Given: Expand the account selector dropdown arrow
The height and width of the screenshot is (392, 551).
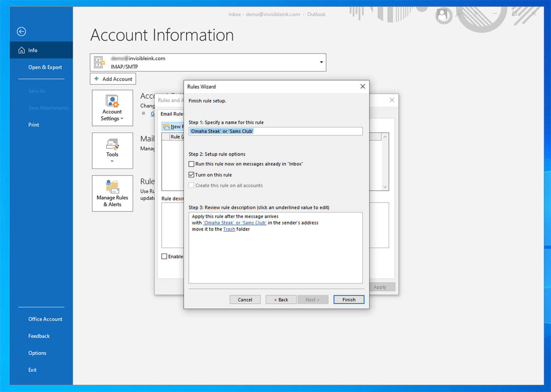Looking at the screenshot, I should (x=321, y=62).
